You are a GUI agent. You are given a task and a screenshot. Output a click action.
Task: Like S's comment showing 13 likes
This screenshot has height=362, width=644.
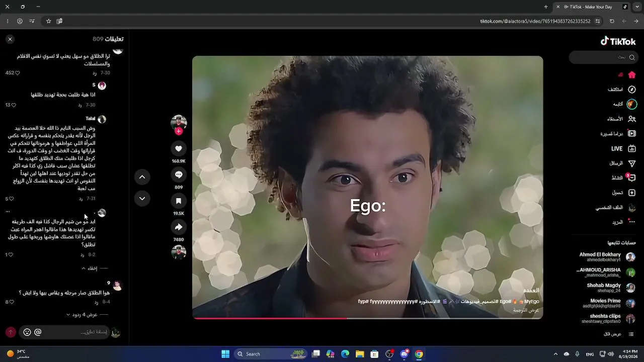point(14,105)
